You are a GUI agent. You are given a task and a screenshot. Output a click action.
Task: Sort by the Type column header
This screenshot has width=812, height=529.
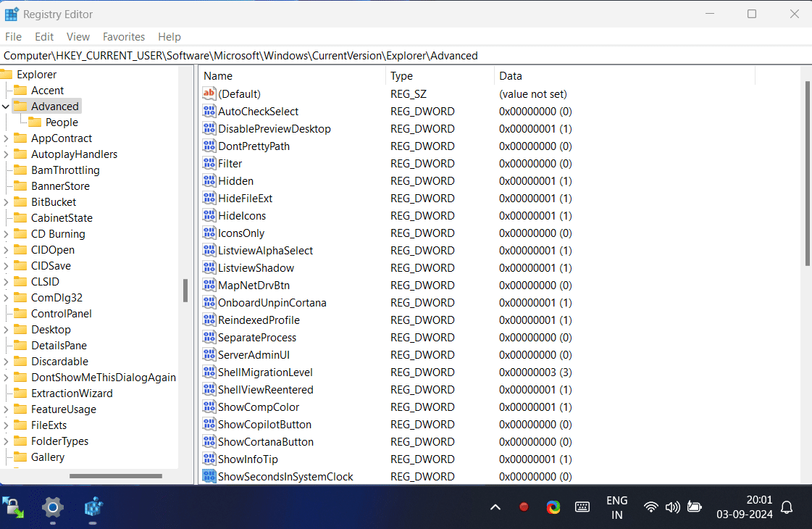[440, 75]
